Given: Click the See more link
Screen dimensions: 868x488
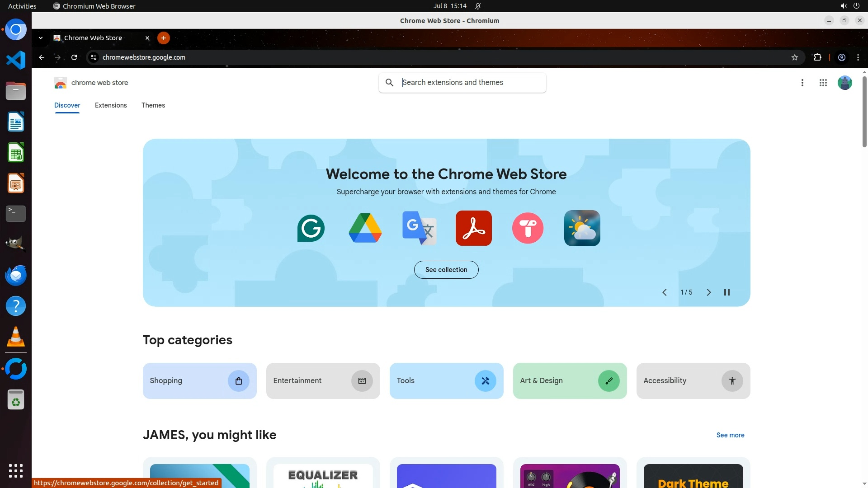Looking at the screenshot, I should tap(730, 435).
